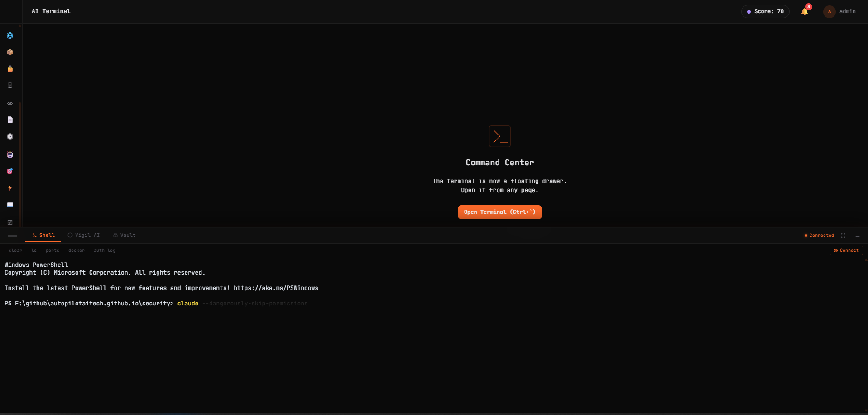Open the book documentation icon
Screen dimensions: 868x415
10,204
